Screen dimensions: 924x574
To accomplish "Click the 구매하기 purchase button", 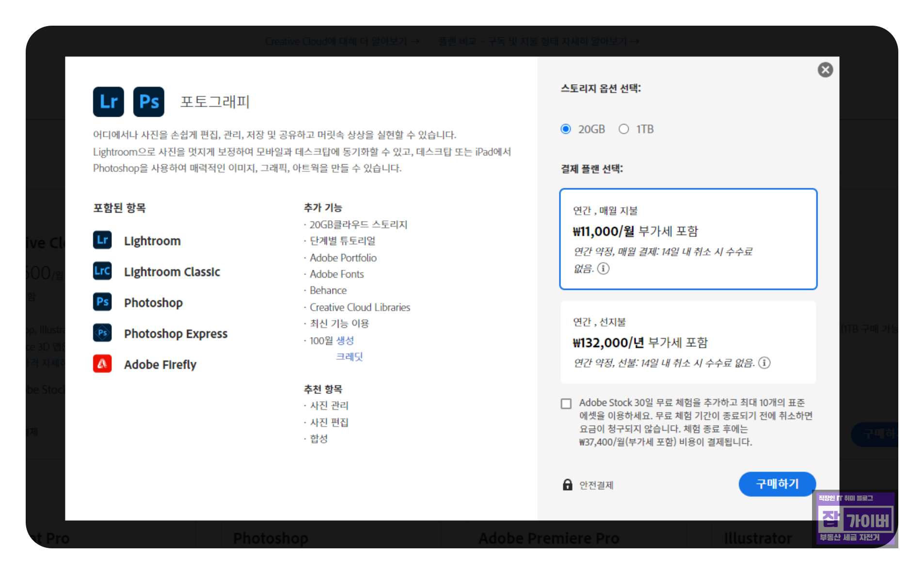I will (x=777, y=483).
